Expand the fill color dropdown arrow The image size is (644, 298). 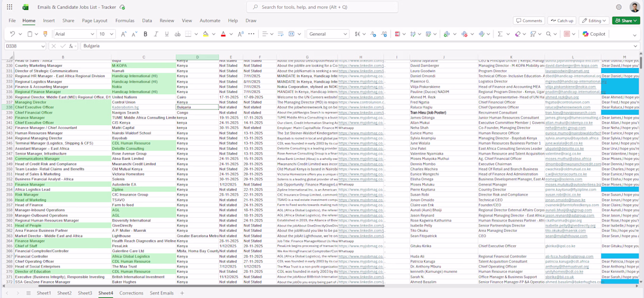pyautogui.click(x=214, y=34)
